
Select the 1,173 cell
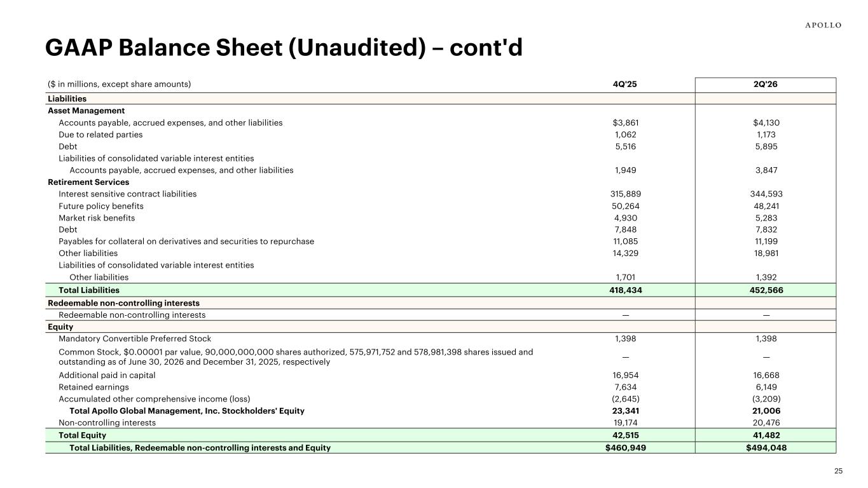(x=766, y=135)
